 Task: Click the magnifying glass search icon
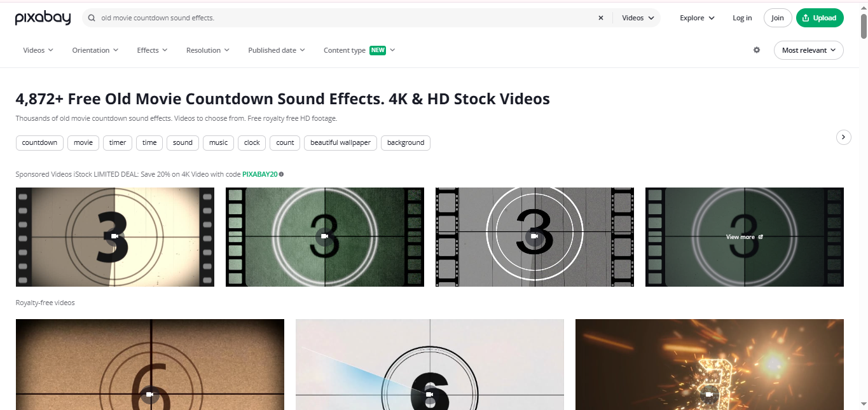click(x=90, y=18)
